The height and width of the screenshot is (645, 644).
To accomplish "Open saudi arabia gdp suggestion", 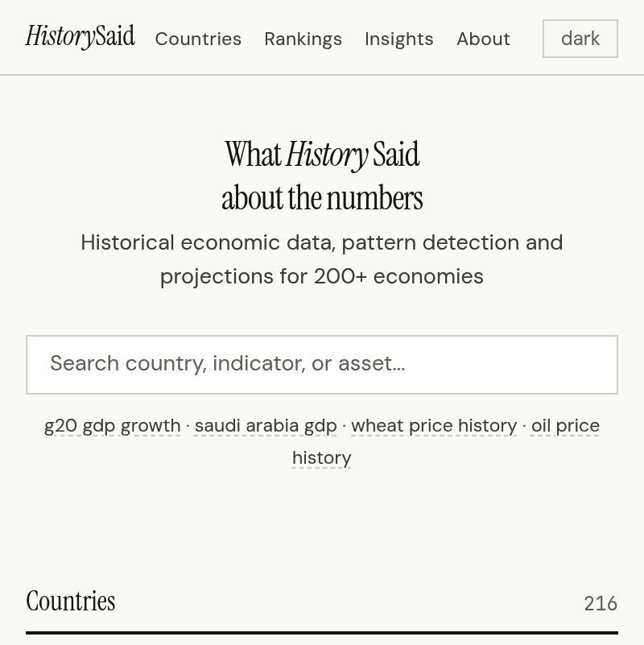I will 266,425.
